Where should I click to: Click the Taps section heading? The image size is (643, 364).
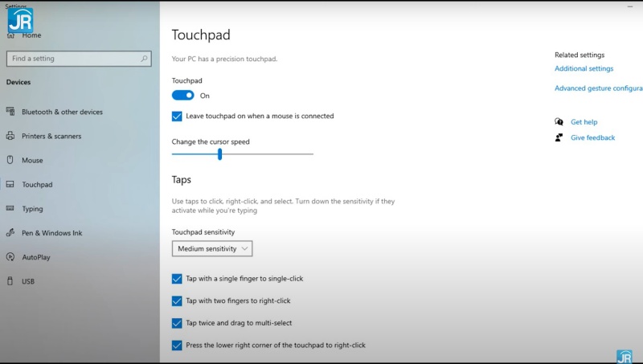point(182,180)
